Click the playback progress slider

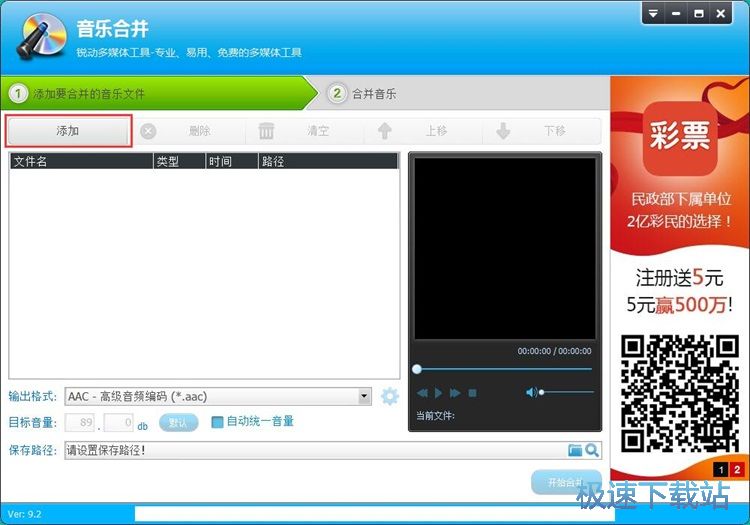pos(504,369)
